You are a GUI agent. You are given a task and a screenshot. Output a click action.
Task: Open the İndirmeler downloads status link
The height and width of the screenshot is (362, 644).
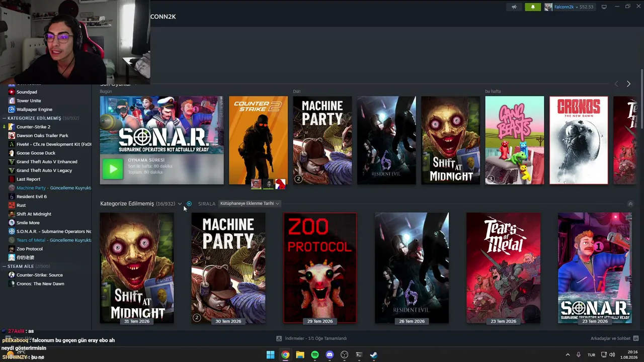coord(312,338)
